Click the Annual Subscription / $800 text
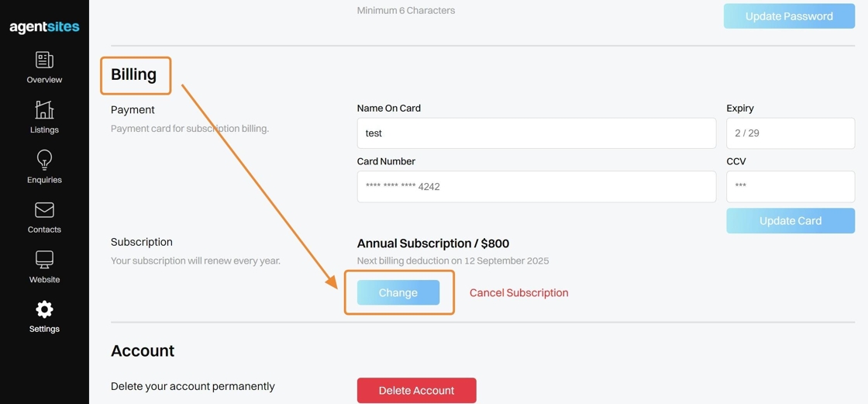The image size is (868, 404). [x=433, y=243]
